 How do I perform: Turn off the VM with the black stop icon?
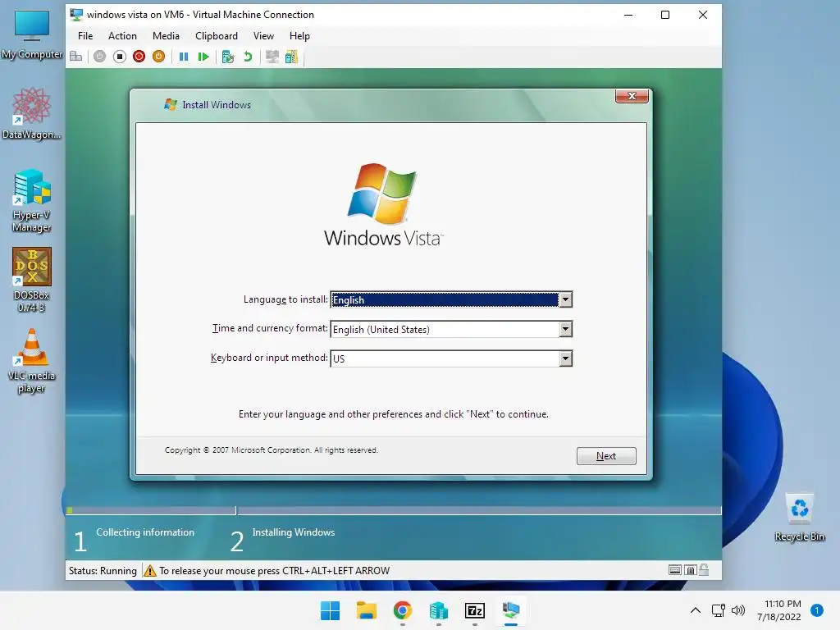tap(120, 57)
